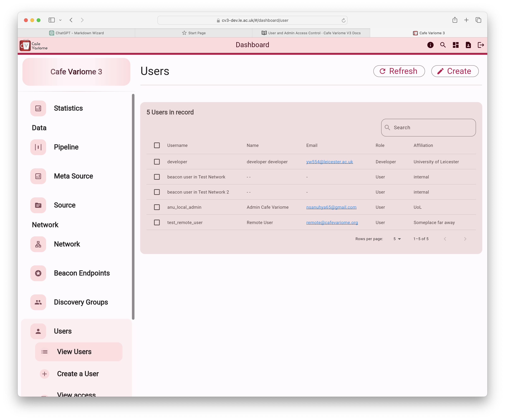The height and width of the screenshot is (420, 505).
Task: Open yw554@leicester.ac.uk email link
Action: click(329, 162)
